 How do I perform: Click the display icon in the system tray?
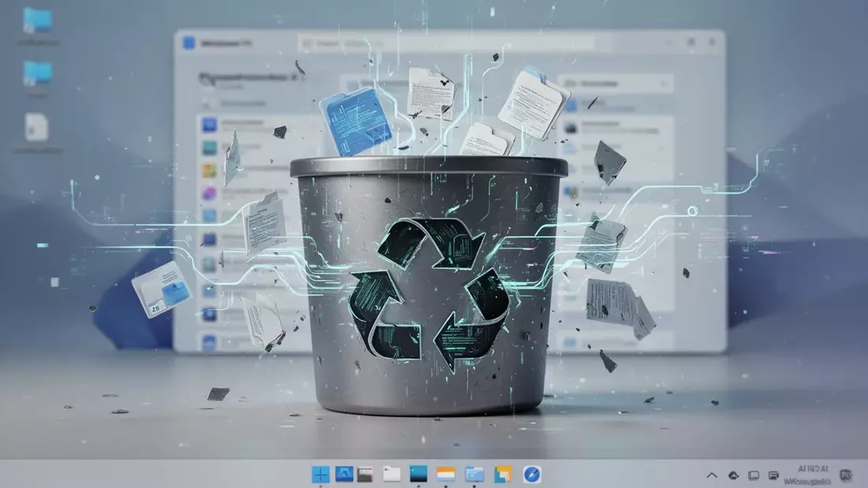[754, 475]
